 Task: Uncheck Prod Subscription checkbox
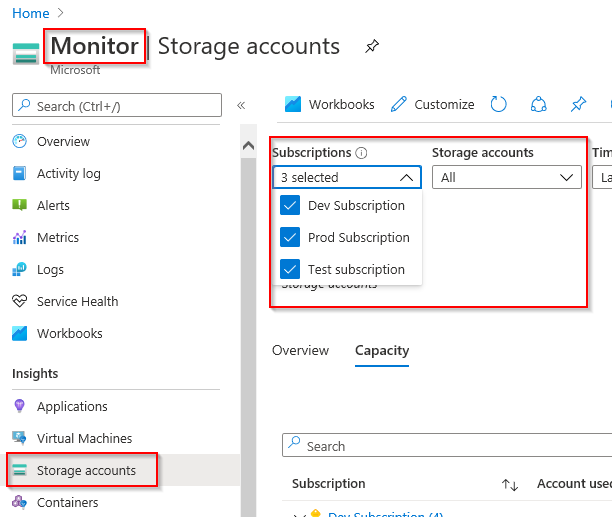pos(290,237)
